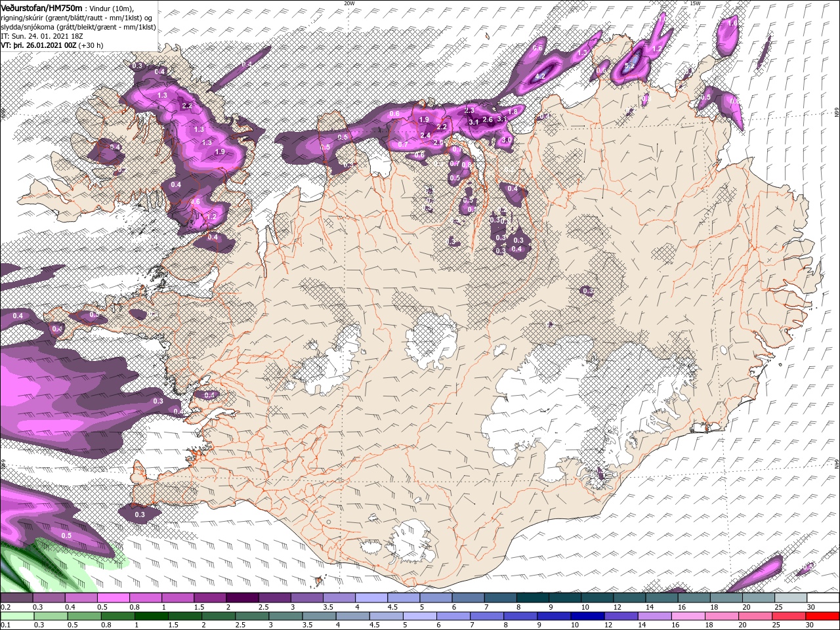Pick the pale grey swatch between 25 and 30, upper legend

click(x=791, y=598)
